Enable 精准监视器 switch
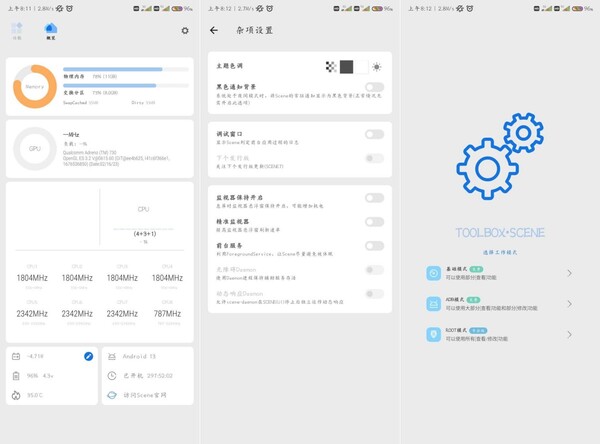Viewport: 600px width, 444px height. (x=374, y=222)
